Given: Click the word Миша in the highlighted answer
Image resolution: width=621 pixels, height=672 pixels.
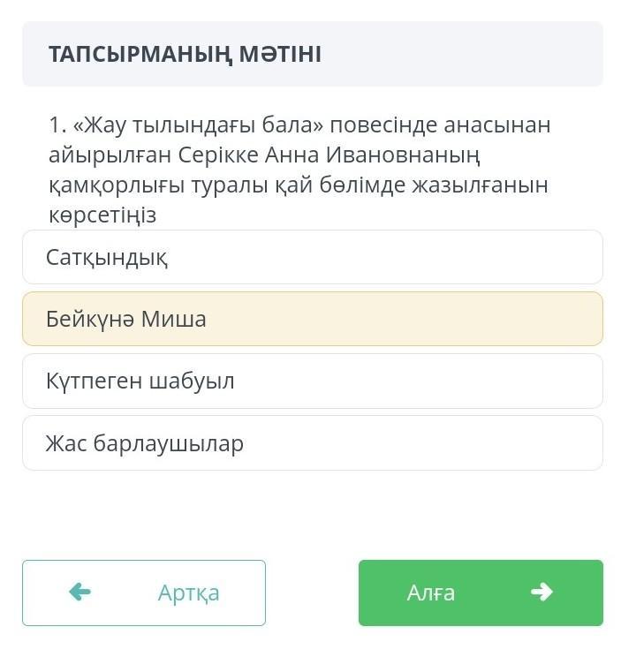Looking at the screenshot, I should point(174,319).
